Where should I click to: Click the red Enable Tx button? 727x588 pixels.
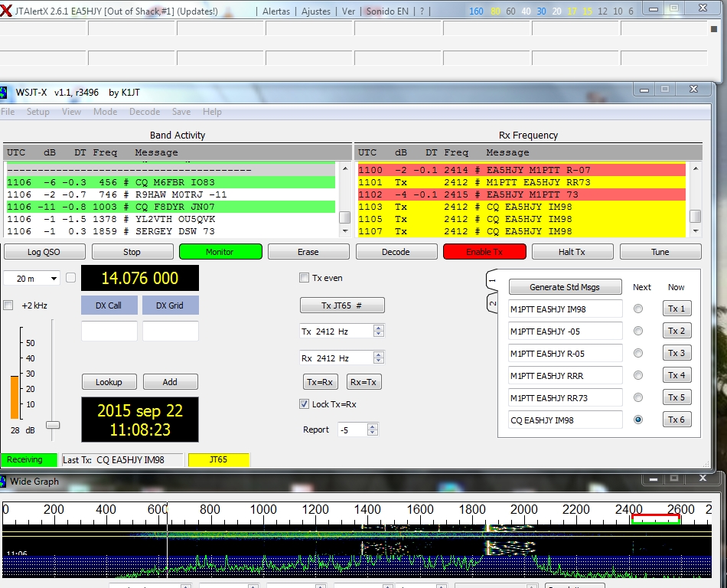pos(484,252)
